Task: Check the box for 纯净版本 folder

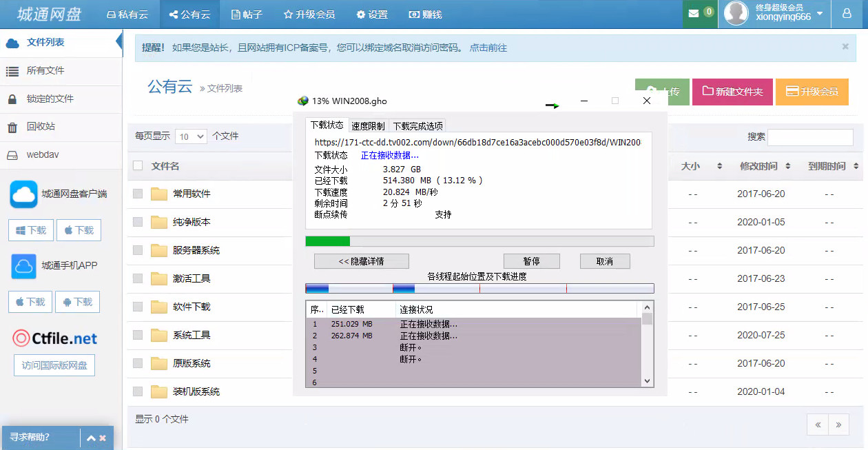Action: pos(138,222)
